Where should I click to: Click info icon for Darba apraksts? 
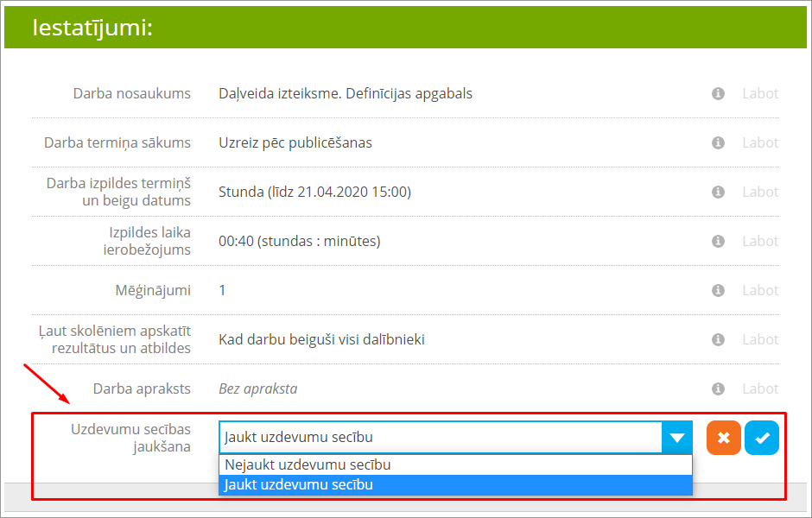pyautogui.click(x=718, y=388)
